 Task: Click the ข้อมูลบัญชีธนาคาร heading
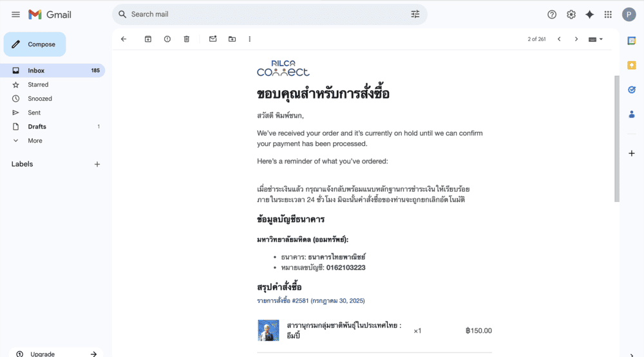[291, 219]
